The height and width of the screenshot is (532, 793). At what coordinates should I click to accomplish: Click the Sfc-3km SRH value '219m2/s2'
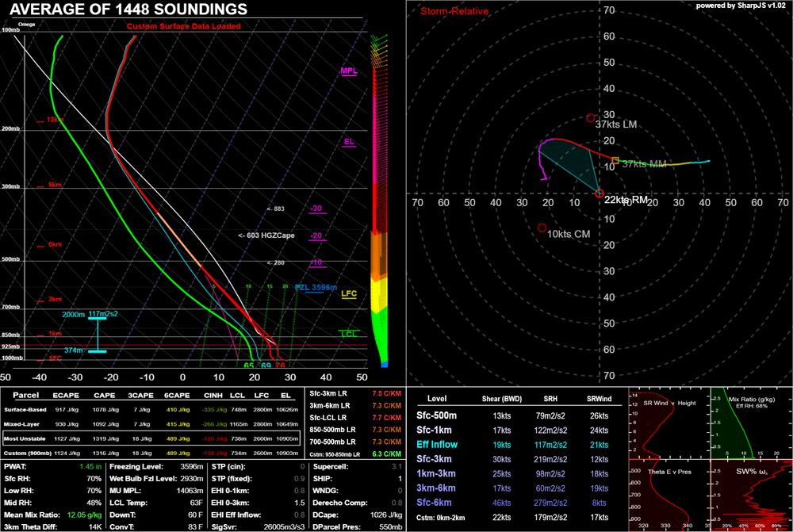pos(550,459)
